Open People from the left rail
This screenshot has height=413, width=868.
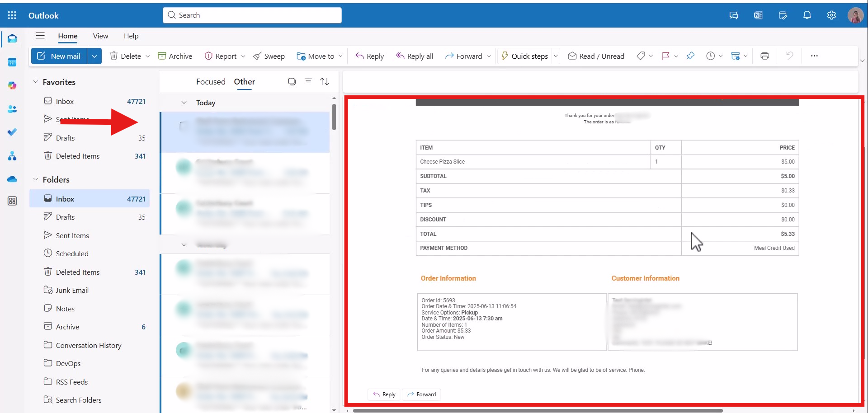tap(12, 109)
